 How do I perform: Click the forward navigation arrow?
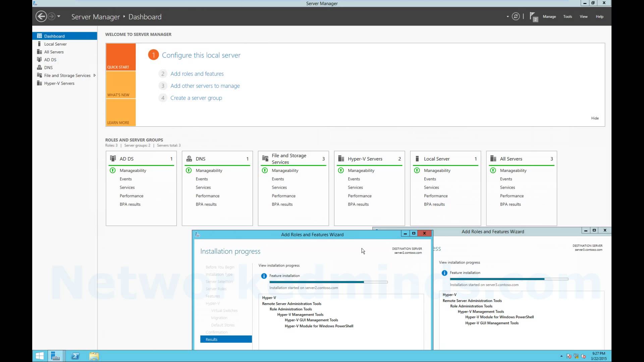pos(51,16)
